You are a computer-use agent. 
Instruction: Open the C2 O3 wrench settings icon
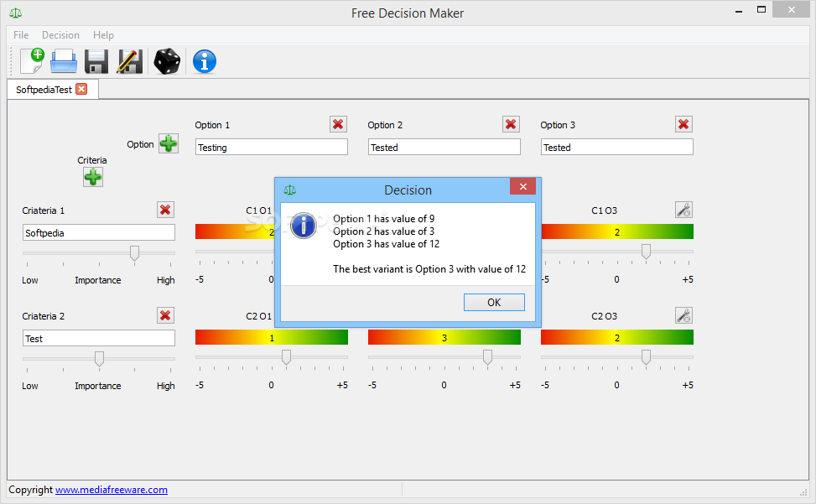tap(683, 315)
